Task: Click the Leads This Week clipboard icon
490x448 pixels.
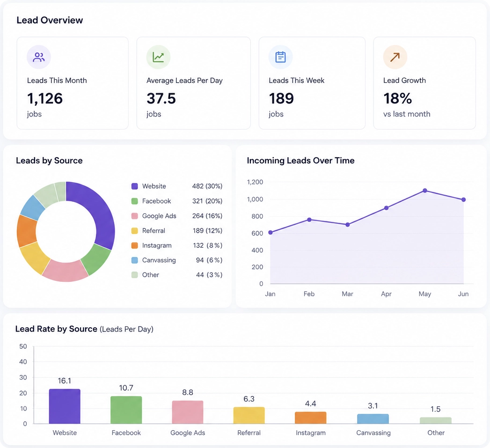Action: [x=280, y=57]
